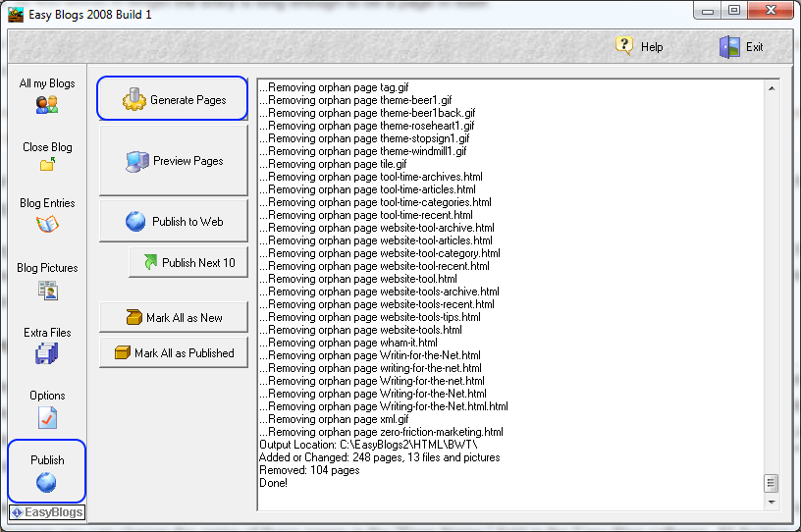Click the computer icon on Preview Pages
The height and width of the screenshot is (532, 801).
136,162
